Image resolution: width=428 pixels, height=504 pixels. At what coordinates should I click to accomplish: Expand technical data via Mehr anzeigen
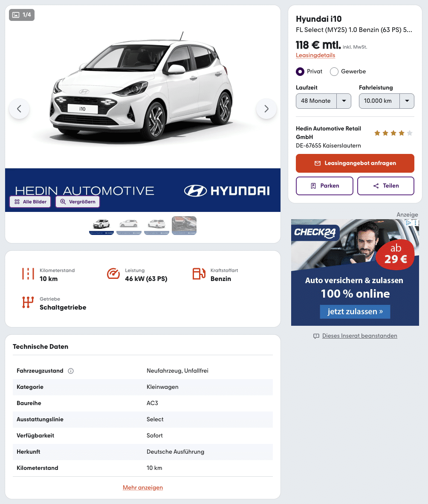click(143, 487)
